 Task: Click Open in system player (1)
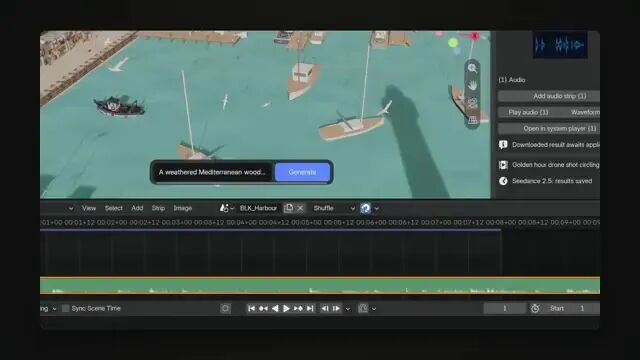(x=549, y=129)
